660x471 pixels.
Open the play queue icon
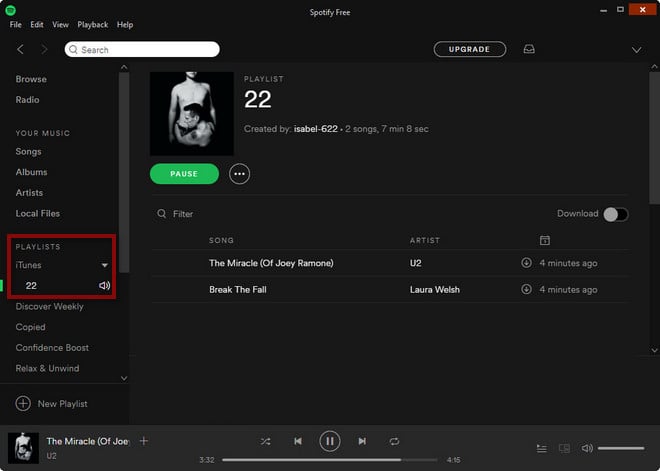542,448
